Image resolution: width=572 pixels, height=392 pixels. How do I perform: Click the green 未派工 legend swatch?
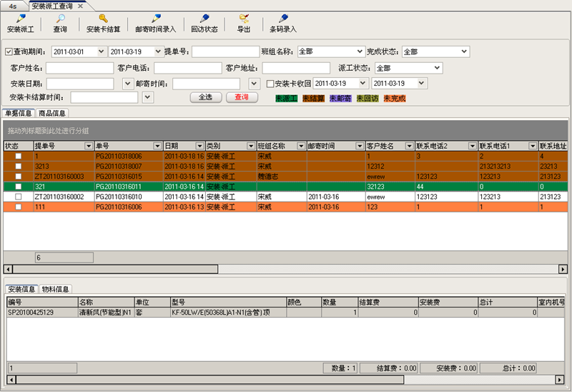[x=287, y=98]
